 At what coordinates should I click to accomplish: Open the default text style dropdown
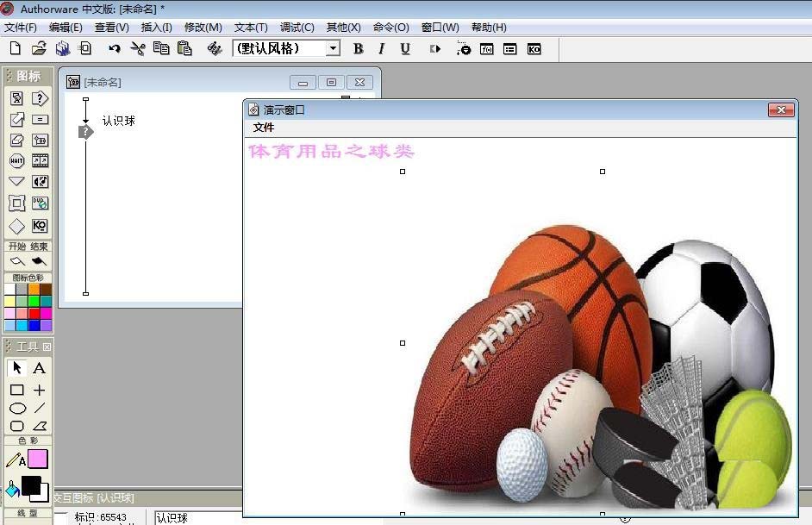pyautogui.click(x=333, y=48)
